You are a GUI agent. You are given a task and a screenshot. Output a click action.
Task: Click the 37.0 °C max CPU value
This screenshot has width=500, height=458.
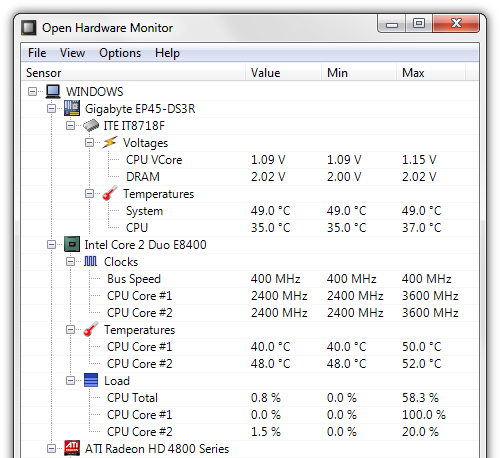[x=421, y=228]
